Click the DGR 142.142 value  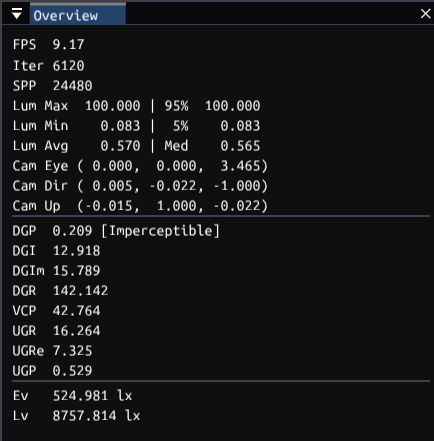point(80,291)
